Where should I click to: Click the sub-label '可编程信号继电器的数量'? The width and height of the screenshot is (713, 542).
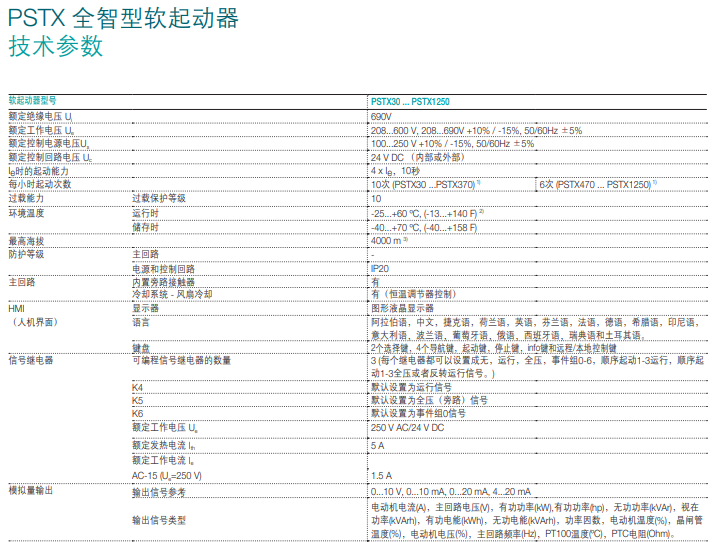[x=181, y=361]
